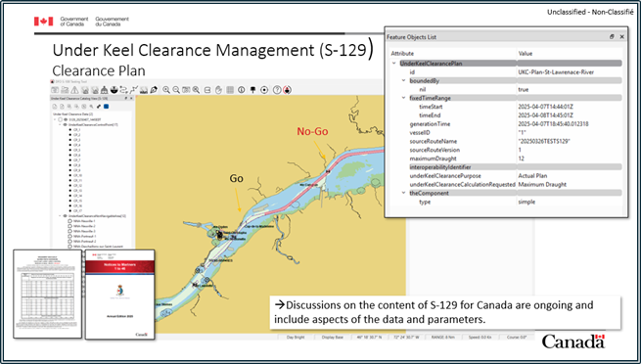Select the interoperabilityIdentifier row
Image resolution: width=641 pixels, height=364 pixels.
point(507,167)
